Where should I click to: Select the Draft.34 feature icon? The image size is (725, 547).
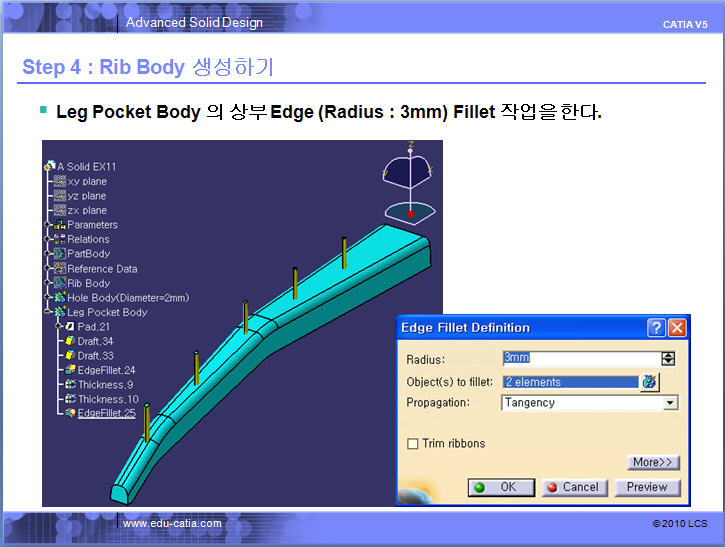[70, 341]
